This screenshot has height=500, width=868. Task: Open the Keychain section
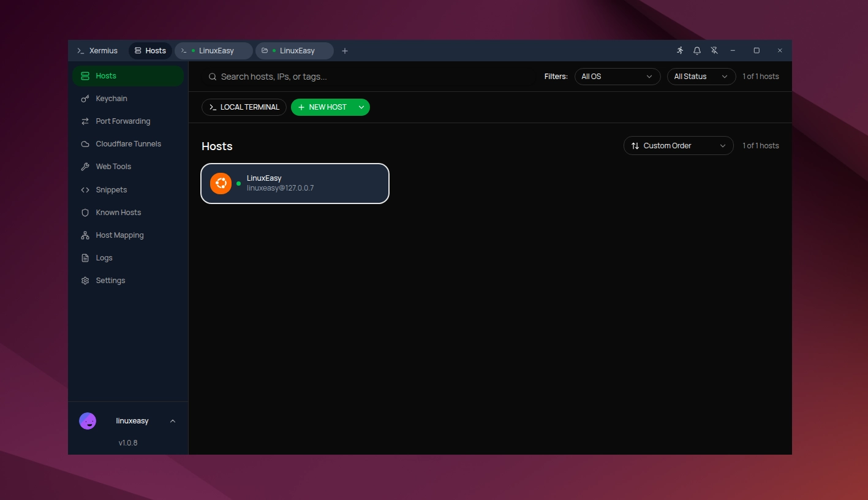click(111, 98)
